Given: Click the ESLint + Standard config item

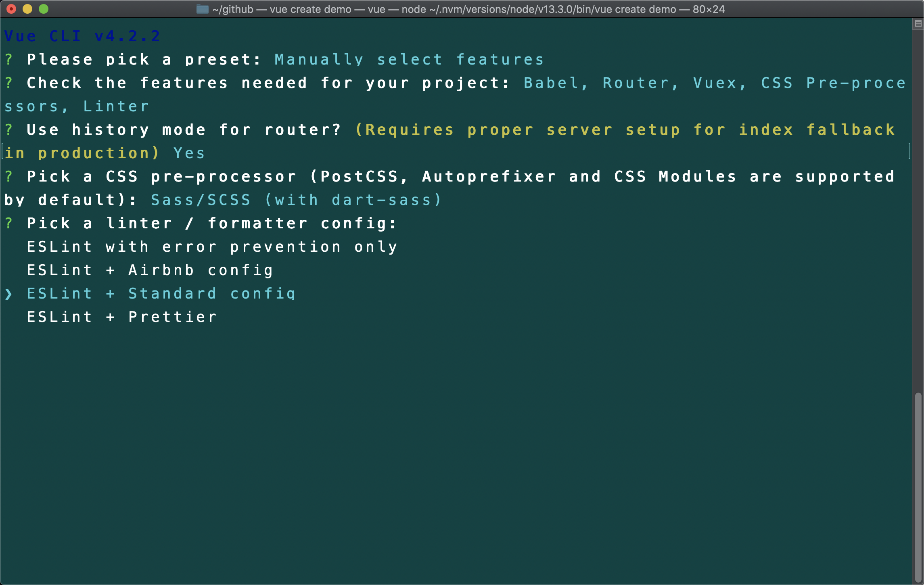Looking at the screenshot, I should coord(161,294).
